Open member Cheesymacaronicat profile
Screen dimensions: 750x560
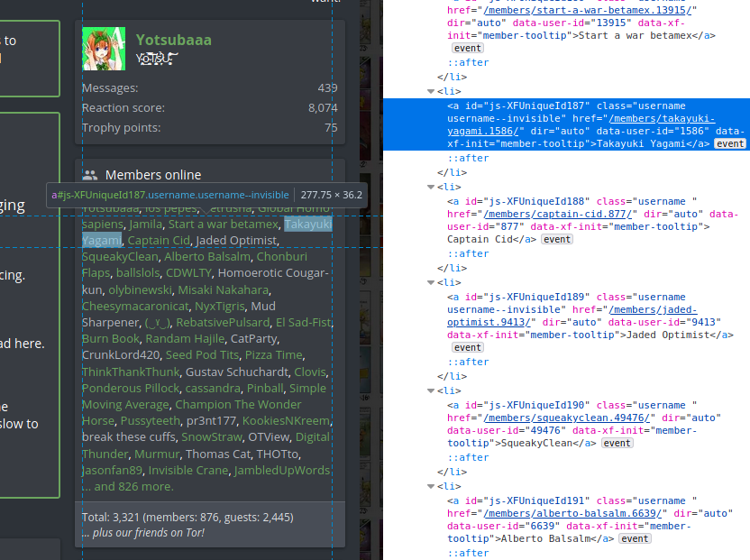(135, 307)
